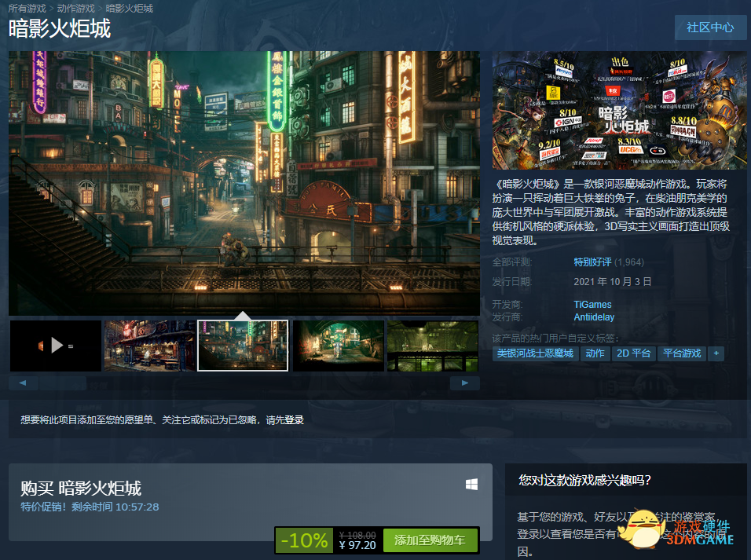Select the highlighted neon street thumbnail
The image size is (751, 560).
(244, 346)
